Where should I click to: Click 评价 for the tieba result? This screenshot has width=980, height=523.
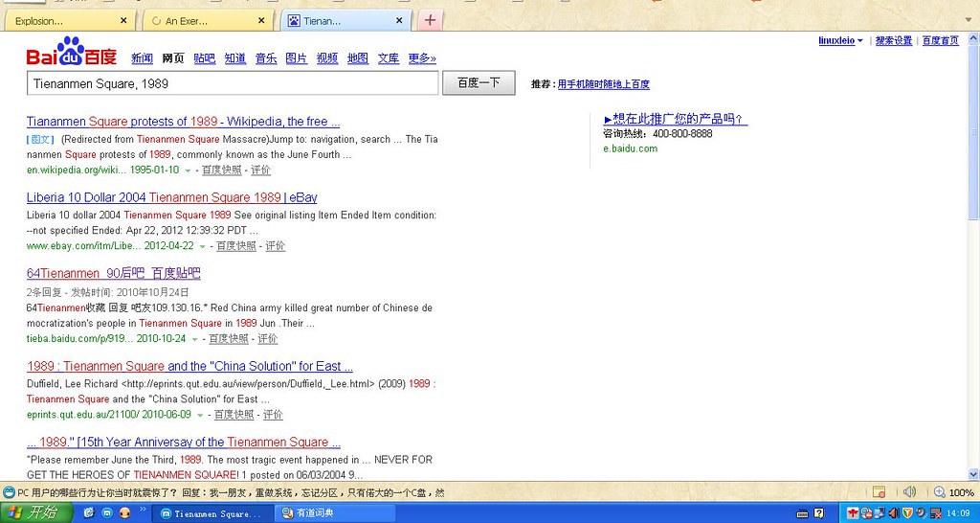pyautogui.click(x=268, y=338)
